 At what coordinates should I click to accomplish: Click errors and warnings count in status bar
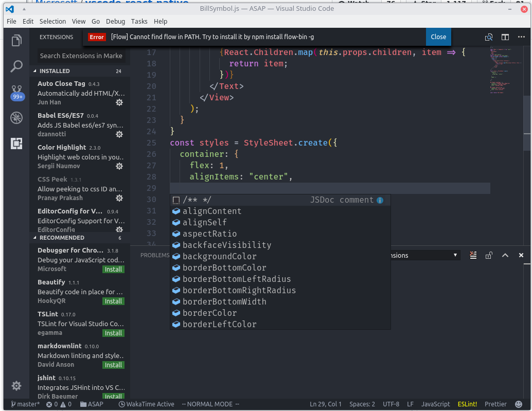pos(59,404)
